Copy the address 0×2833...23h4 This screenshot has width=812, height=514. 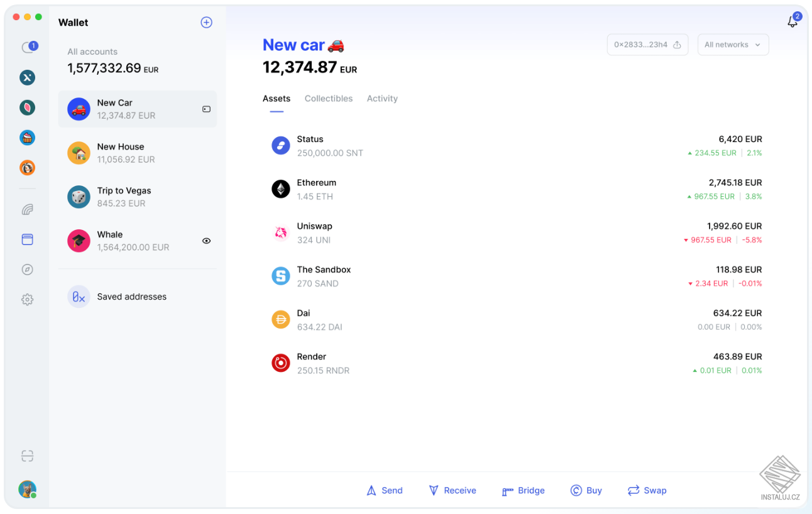point(647,45)
